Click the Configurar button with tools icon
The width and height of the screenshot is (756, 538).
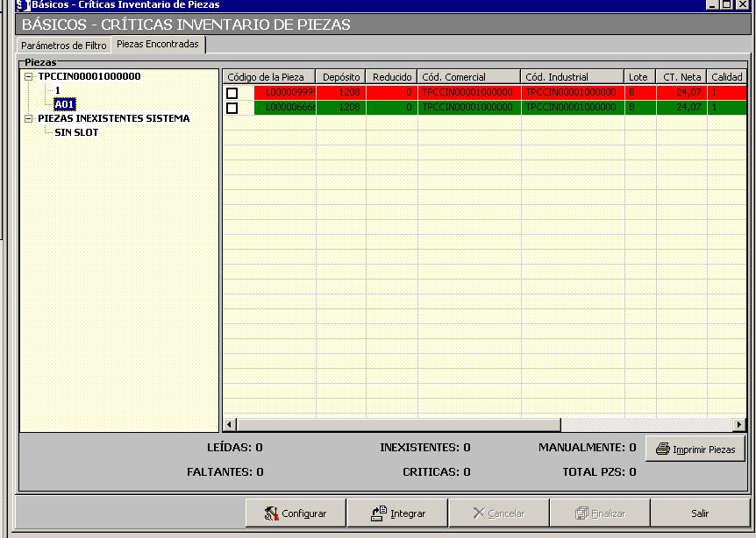[x=272, y=513]
